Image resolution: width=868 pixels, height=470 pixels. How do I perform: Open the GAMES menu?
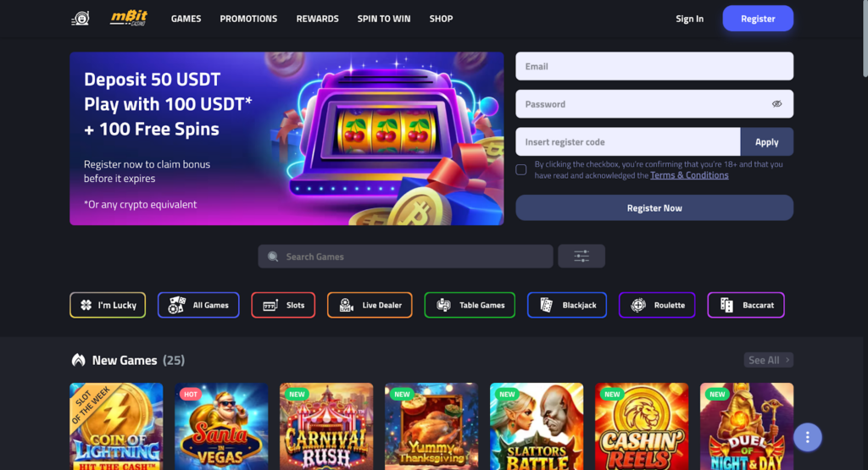(x=186, y=19)
